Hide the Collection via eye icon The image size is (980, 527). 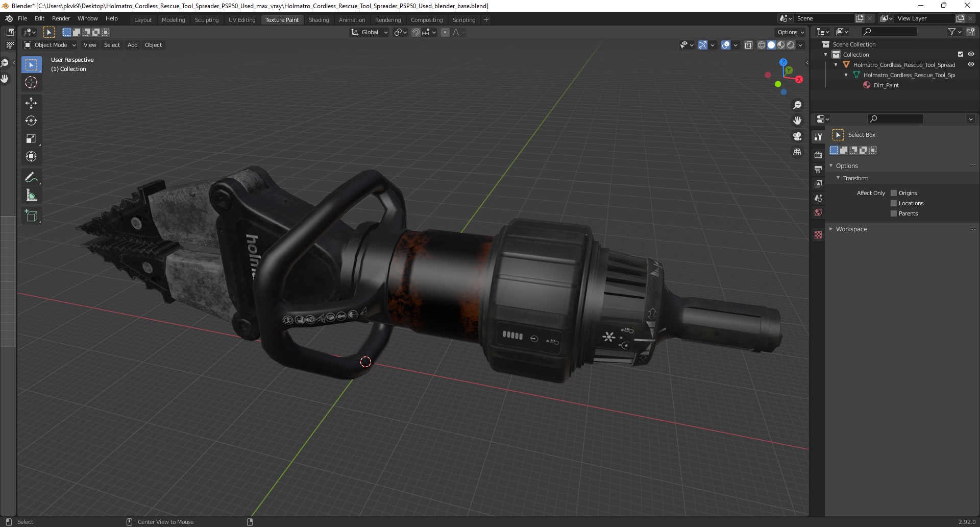(971, 54)
